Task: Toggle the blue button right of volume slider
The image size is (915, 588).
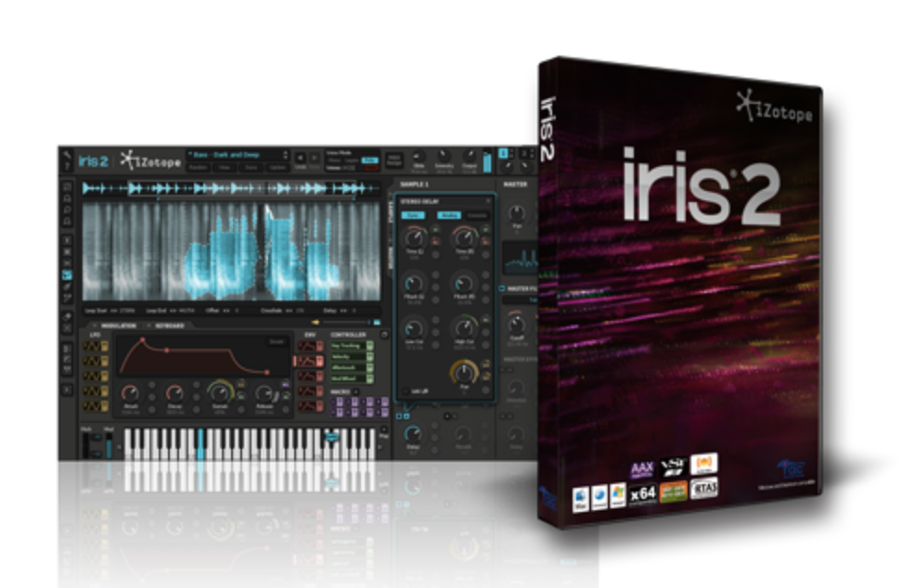Action: pyautogui.click(x=377, y=322)
